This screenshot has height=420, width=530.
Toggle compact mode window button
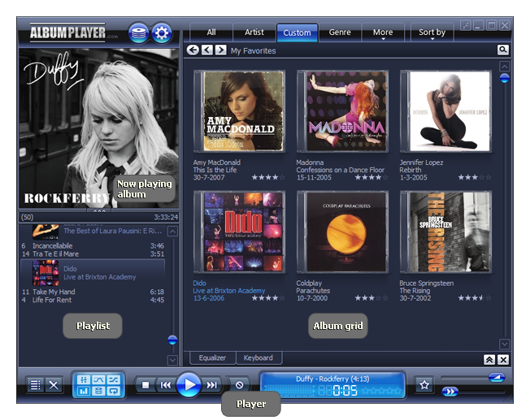click(x=465, y=25)
